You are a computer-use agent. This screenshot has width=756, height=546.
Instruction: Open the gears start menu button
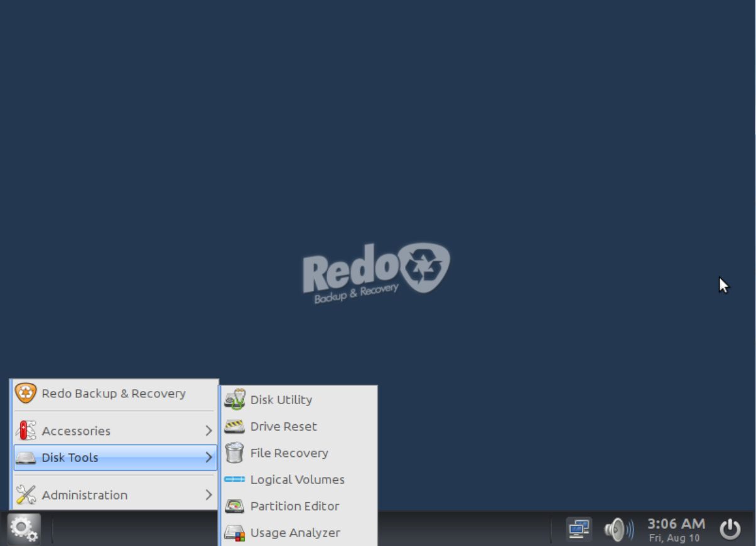pyautogui.click(x=24, y=529)
